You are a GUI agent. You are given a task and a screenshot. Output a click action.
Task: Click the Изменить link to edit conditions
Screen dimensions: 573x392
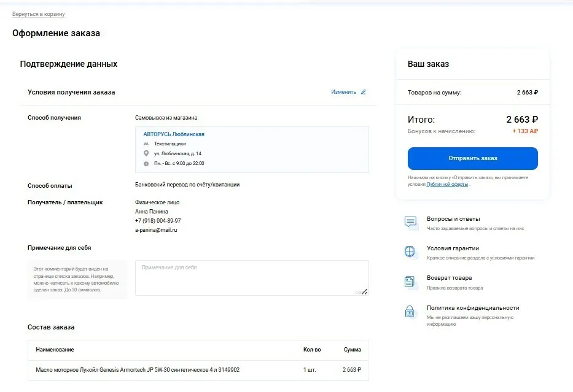click(343, 92)
